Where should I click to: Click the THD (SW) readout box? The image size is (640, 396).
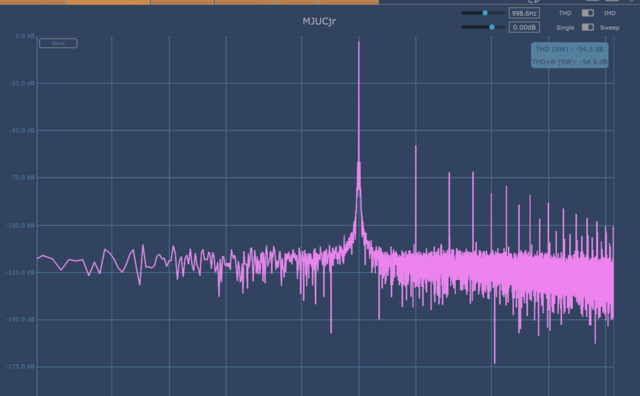pyautogui.click(x=570, y=55)
